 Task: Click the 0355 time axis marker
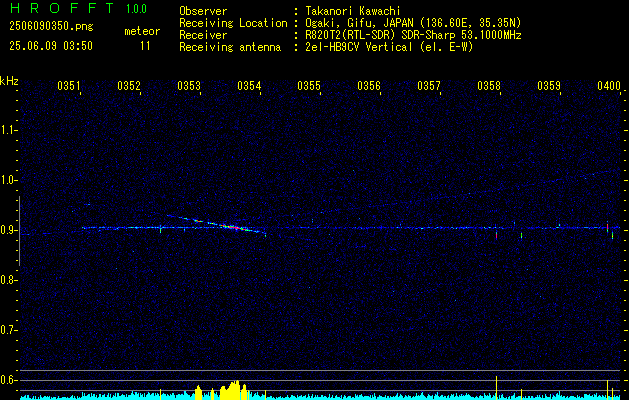point(309,86)
